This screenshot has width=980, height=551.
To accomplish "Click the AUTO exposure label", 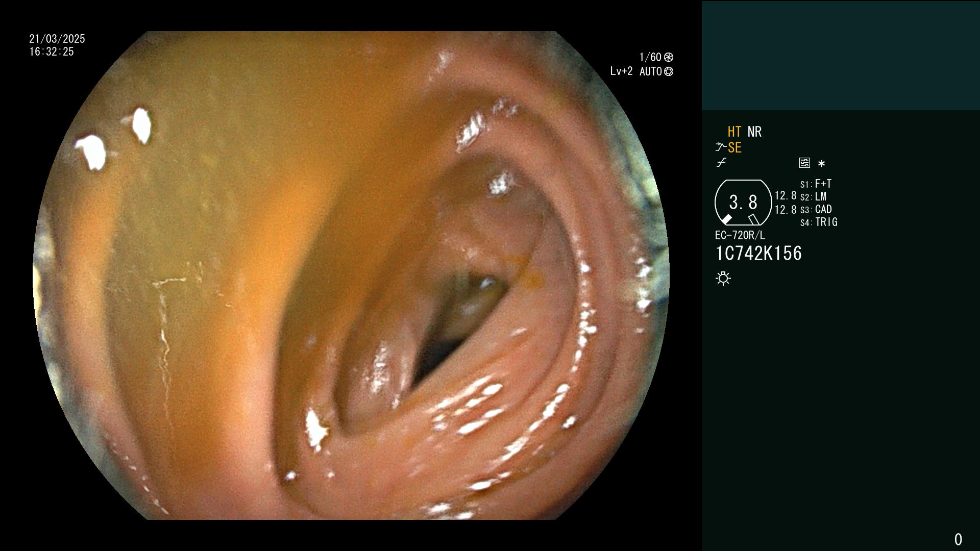I will (651, 71).
